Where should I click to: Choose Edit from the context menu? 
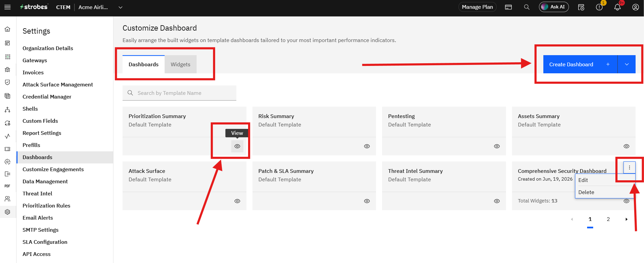pos(605,180)
